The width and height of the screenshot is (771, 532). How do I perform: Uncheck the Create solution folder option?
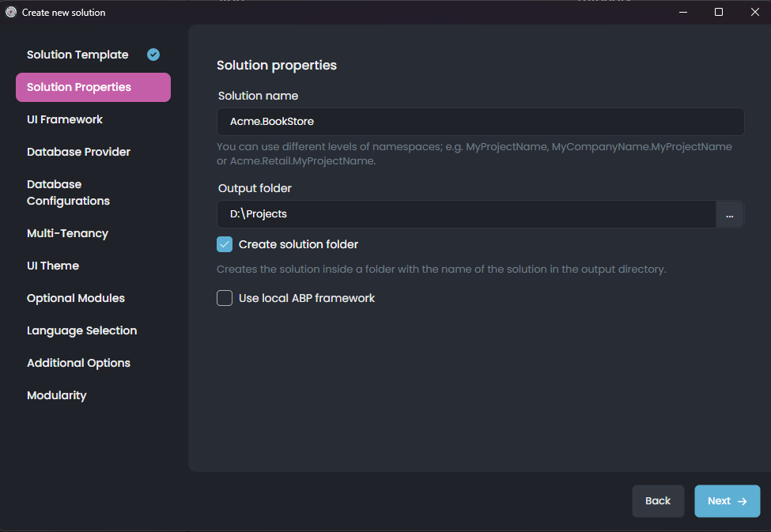pyautogui.click(x=224, y=244)
